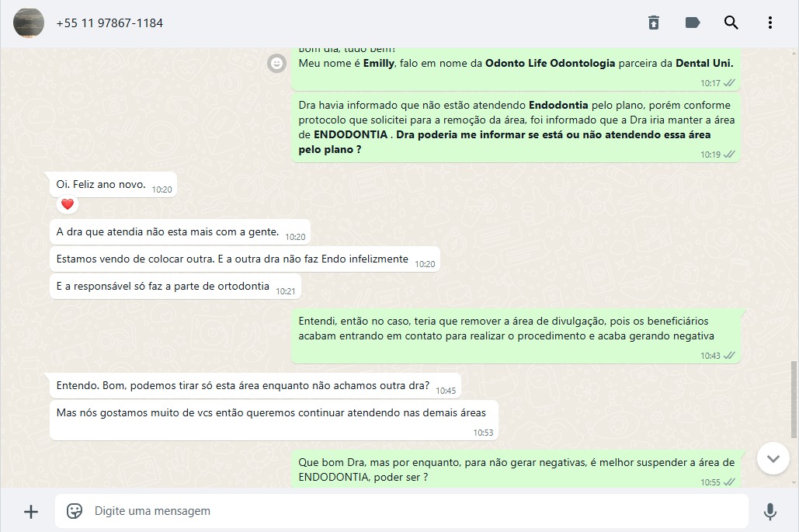Screen dimensions: 799x532
Task: Start voice recording with microphone icon
Action: [x=770, y=511]
